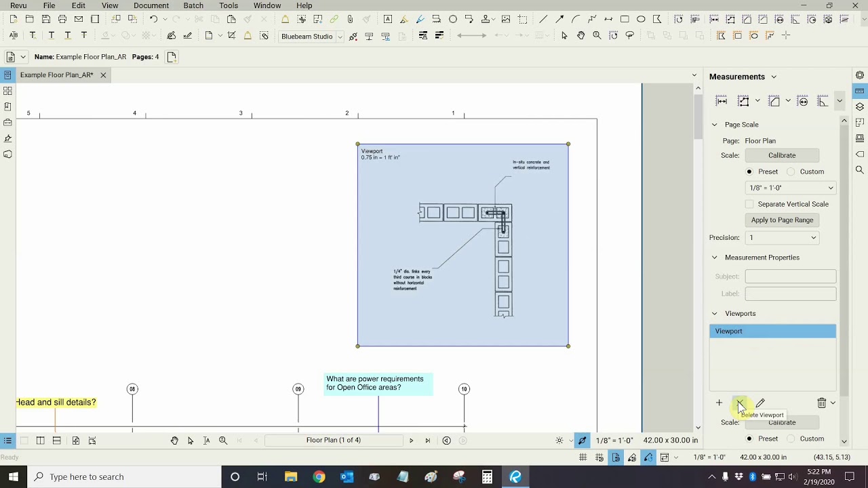The image size is (868, 488).
Task: Open the Edit menu
Action: (x=79, y=5)
